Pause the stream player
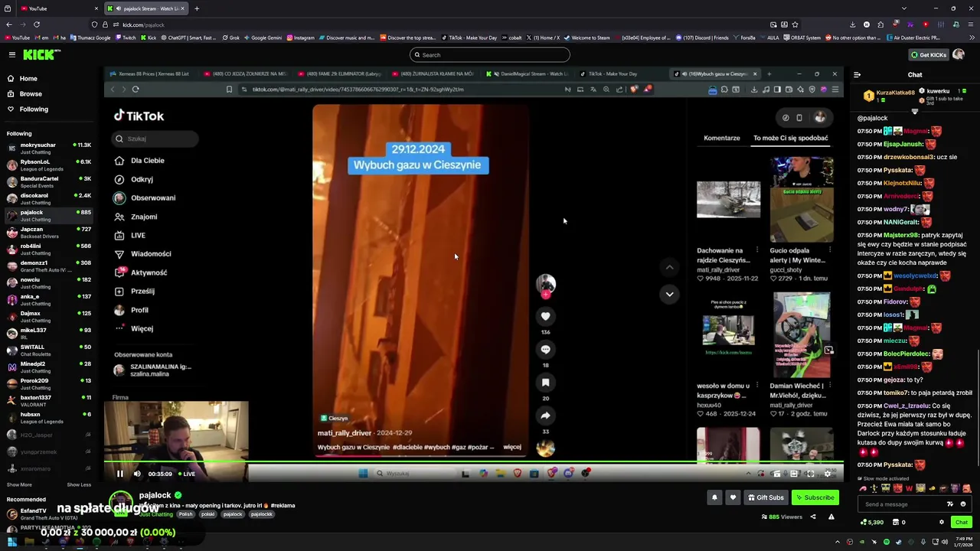980x551 pixels. 119,474
